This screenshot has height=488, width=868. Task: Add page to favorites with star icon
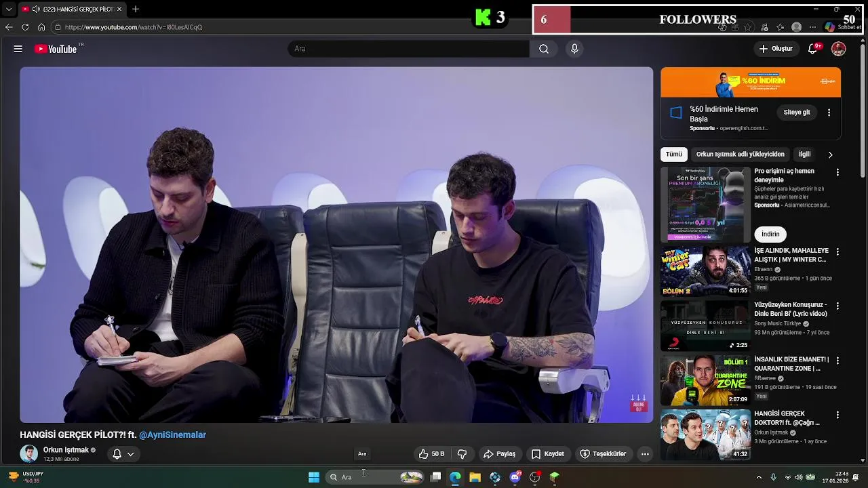[x=748, y=27]
